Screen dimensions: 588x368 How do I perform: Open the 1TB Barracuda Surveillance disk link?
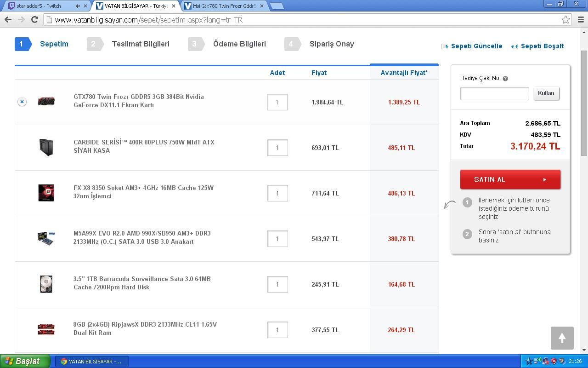[x=142, y=283]
